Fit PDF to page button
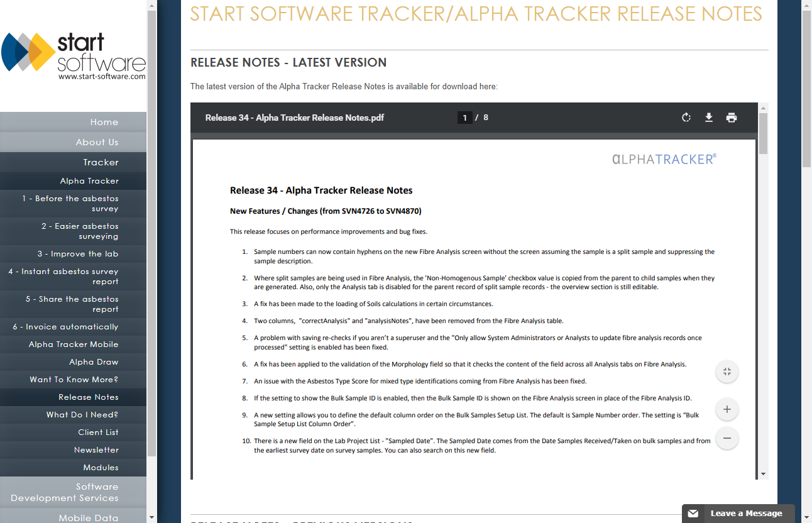This screenshot has width=812, height=523. click(727, 372)
